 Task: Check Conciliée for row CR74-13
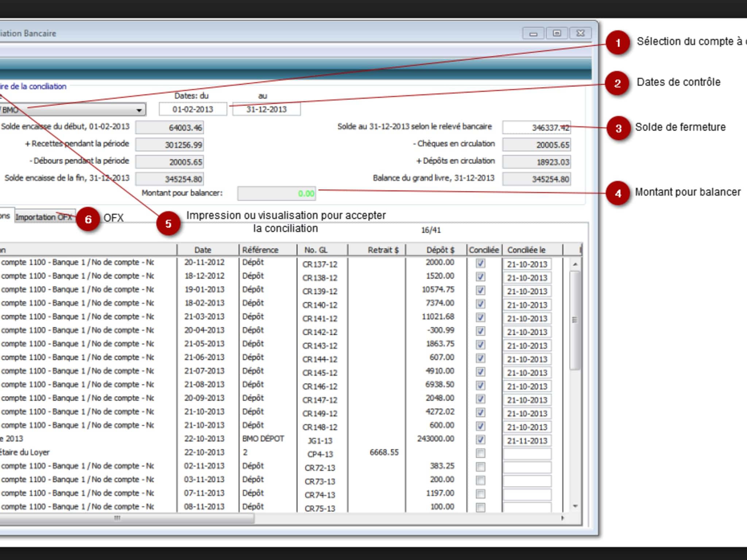point(481,494)
